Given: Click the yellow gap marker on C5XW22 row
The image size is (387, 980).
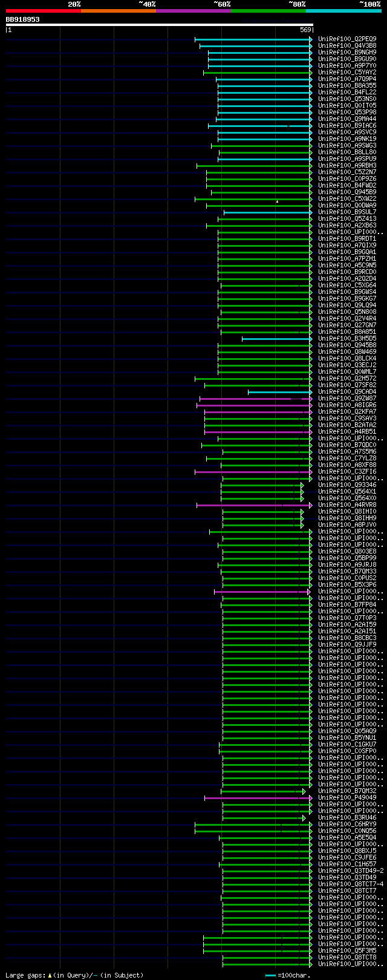Looking at the screenshot, I should pos(277,201).
